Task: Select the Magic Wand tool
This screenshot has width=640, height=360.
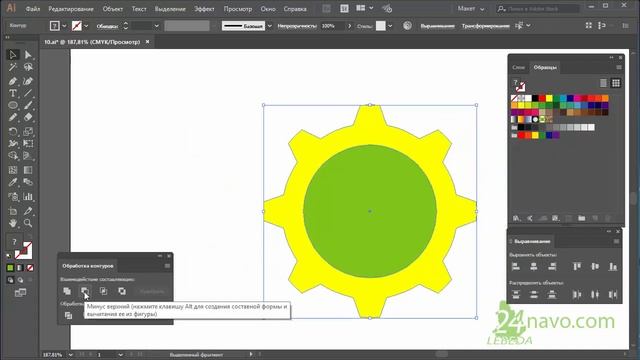Action: coord(13,67)
